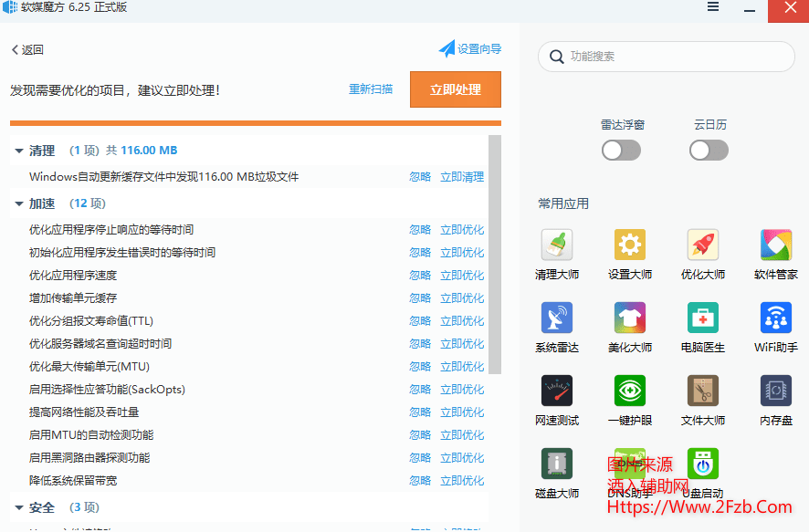Image resolution: width=809 pixels, height=532 pixels.
Task: Collapse the 清理 section
Action: 19,151
